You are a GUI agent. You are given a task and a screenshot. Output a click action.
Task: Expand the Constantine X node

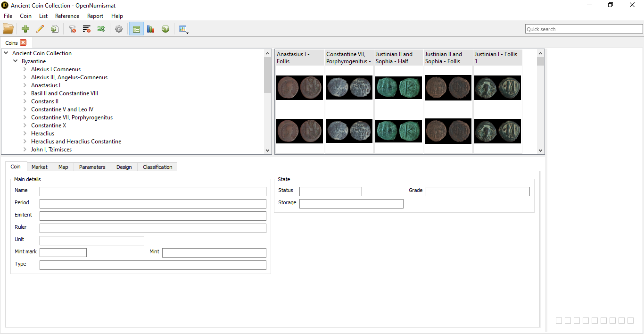click(x=25, y=125)
